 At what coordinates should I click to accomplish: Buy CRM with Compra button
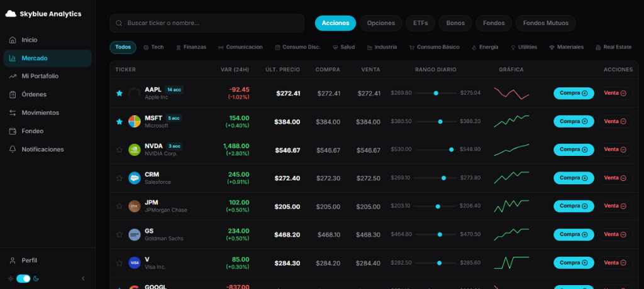point(574,178)
